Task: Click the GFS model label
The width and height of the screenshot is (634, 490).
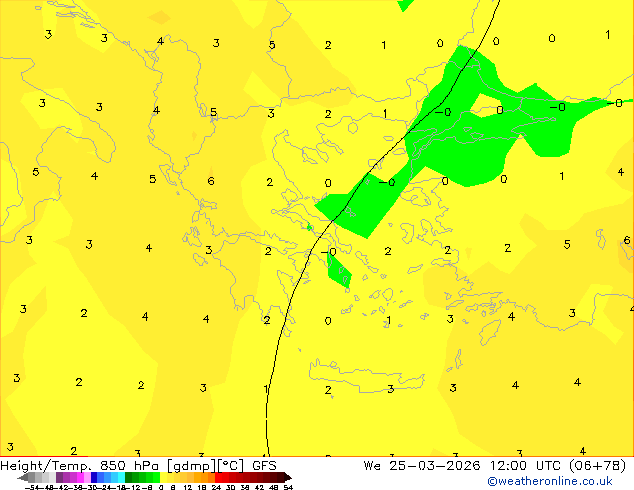Action: [264, 465]
